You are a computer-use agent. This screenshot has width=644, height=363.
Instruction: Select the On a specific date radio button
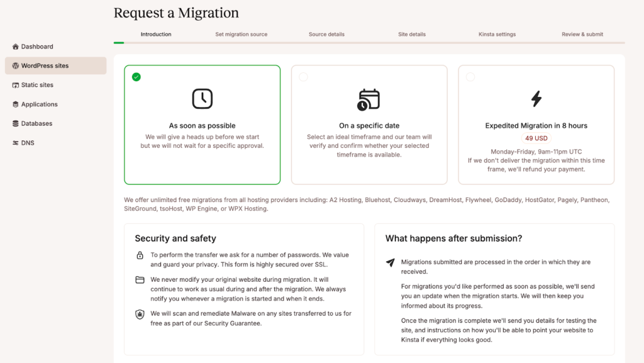tap(303, 76)
